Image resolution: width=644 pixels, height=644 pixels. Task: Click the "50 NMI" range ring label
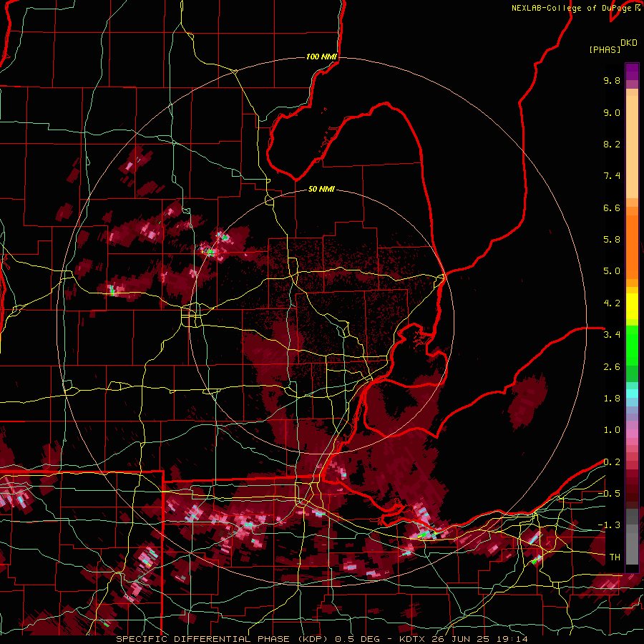(321, 189)
